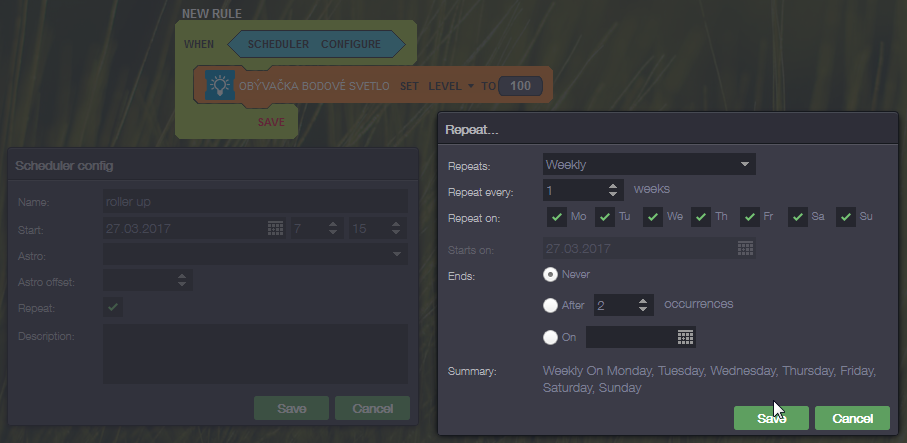This screenshot has height=443, width=907.
Task: Click the SCHEDULER CONFIGURE trigger block
Action: [x=314, y=45]
